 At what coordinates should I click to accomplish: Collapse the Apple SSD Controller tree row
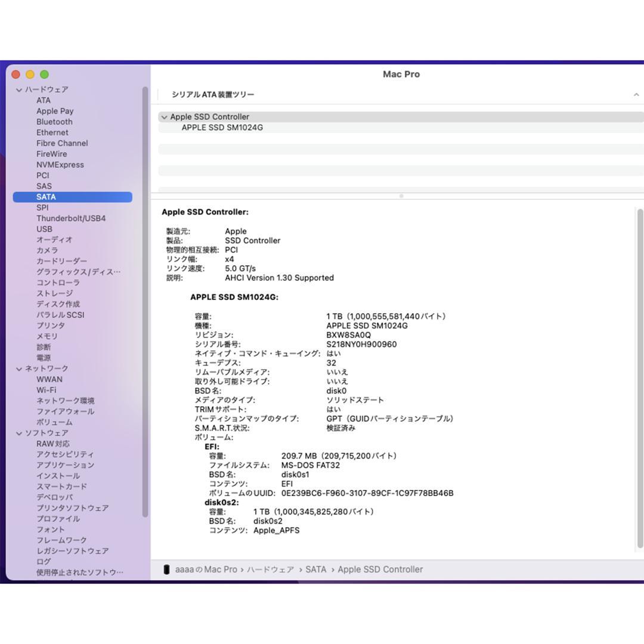(165, 117)
